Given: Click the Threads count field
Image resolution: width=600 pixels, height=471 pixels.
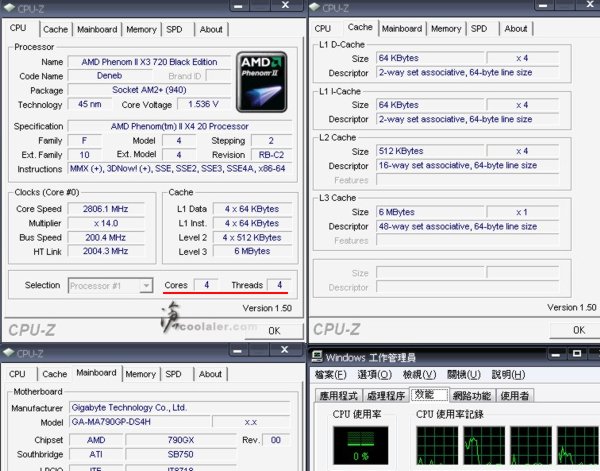Looking at the screenshot, I should click(279, 285).
